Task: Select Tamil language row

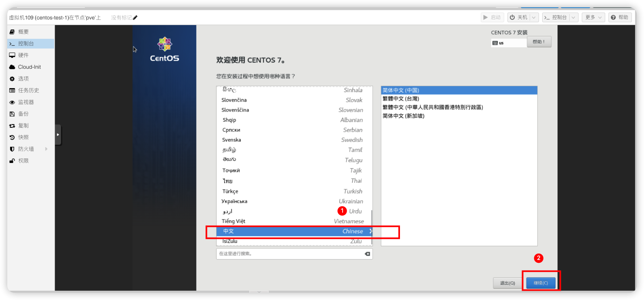Action: [294, 150]
